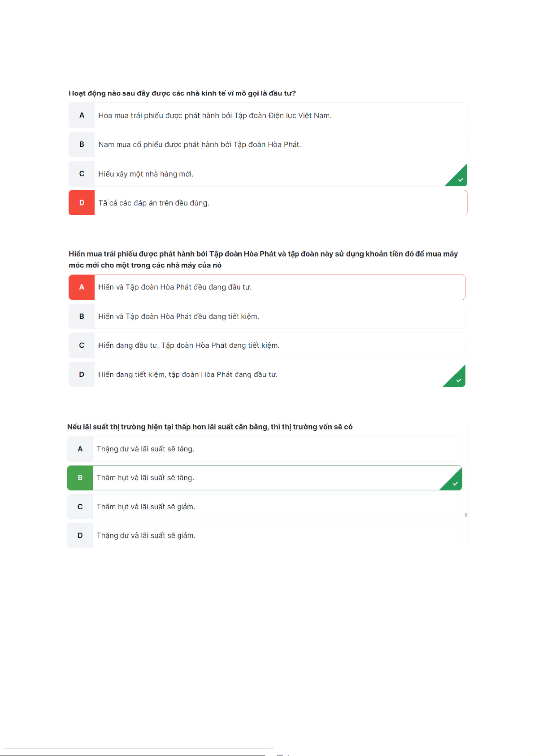Viewport: 534px width, 756px height.
Task: Select 'Hiển và Tập đoàn Hòa Phát đều đang tiết kiệm'
Action: (178, 316)
